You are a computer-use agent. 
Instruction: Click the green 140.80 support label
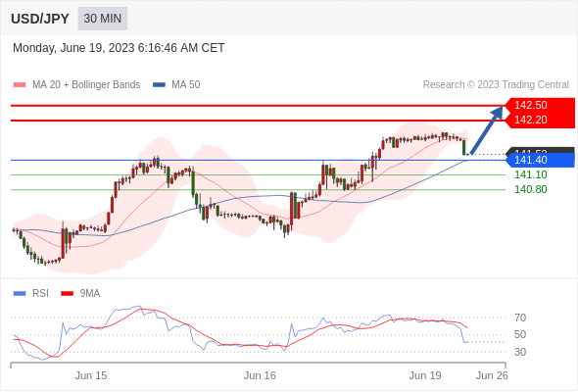(x=530, y=189)
